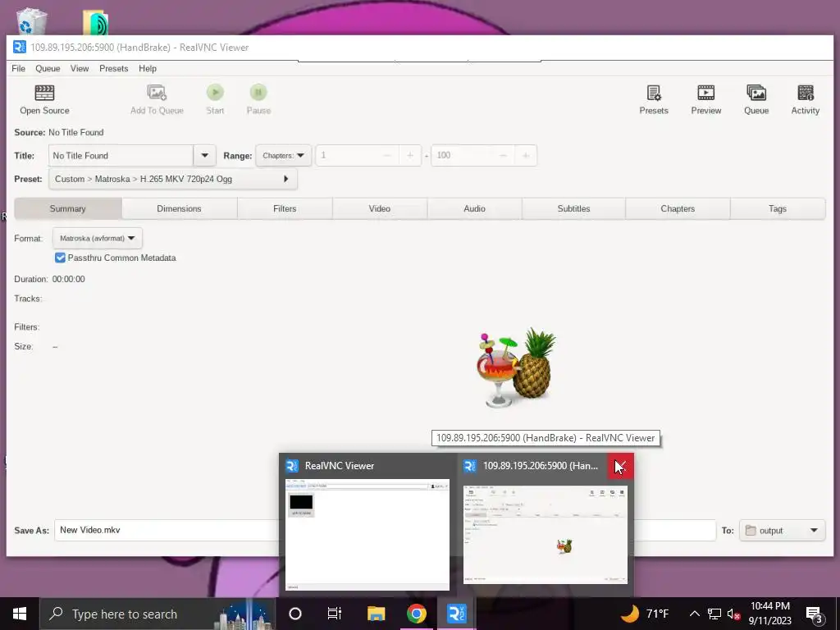Open File Explorer from the taskbar
The height and width of the screenshot is (630, 840).
pyautogui.click(x=376, y=614)
